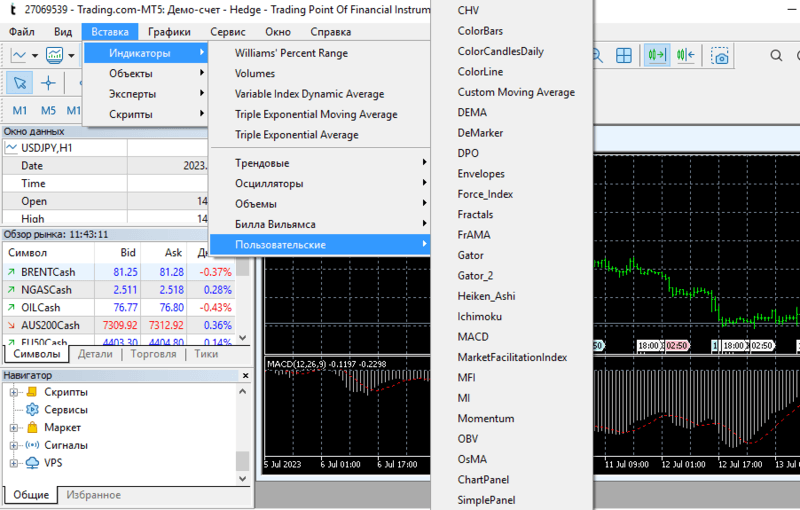Select the AUS200Cash symbol row
800x510 pixels.
click(x=120, y=325)
